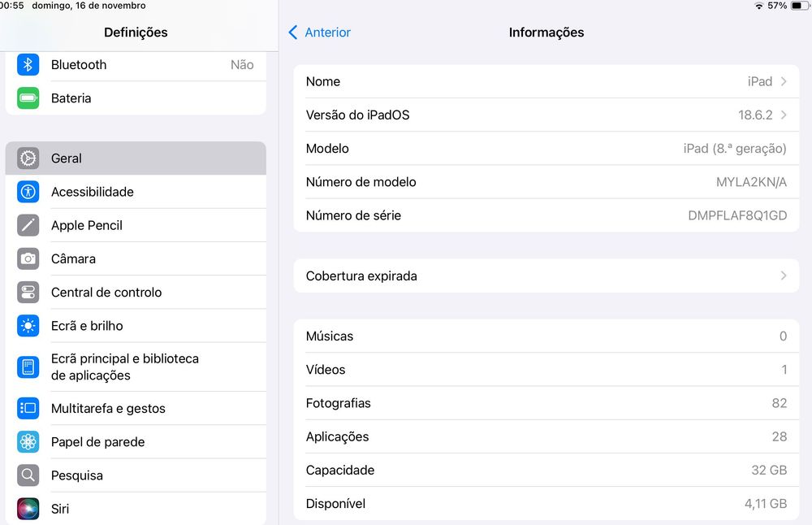
Task: Tap the Bluetooth icon in sidebar
Action: click(x=28, y=65)
